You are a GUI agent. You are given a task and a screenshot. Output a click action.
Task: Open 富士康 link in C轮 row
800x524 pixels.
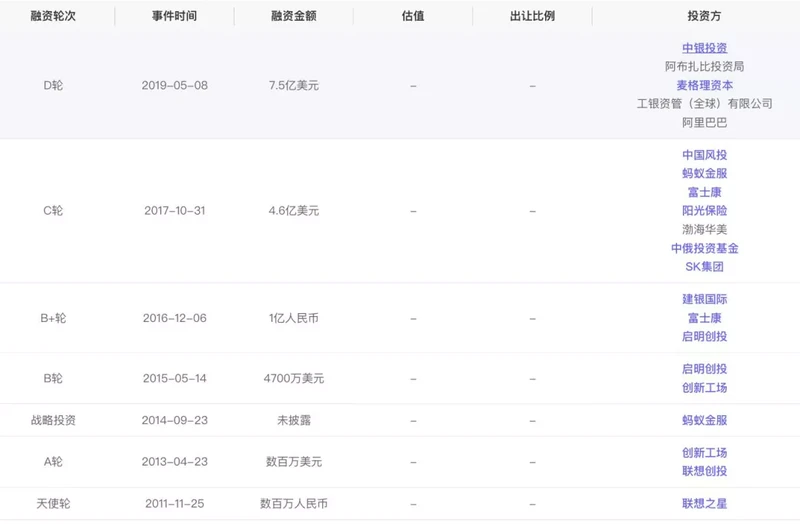pos(704,192)
